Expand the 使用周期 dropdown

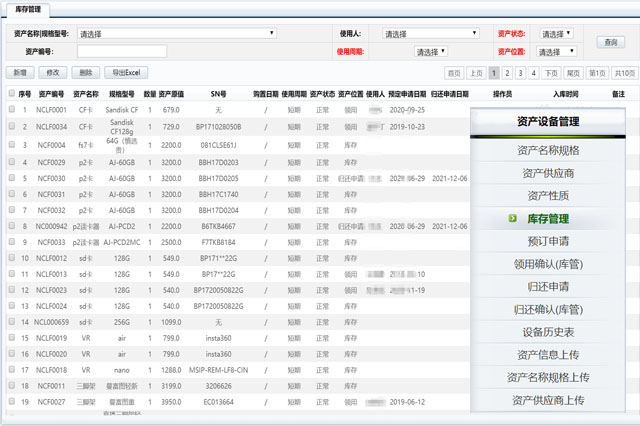pyautogui.click(x=431, y=52)
